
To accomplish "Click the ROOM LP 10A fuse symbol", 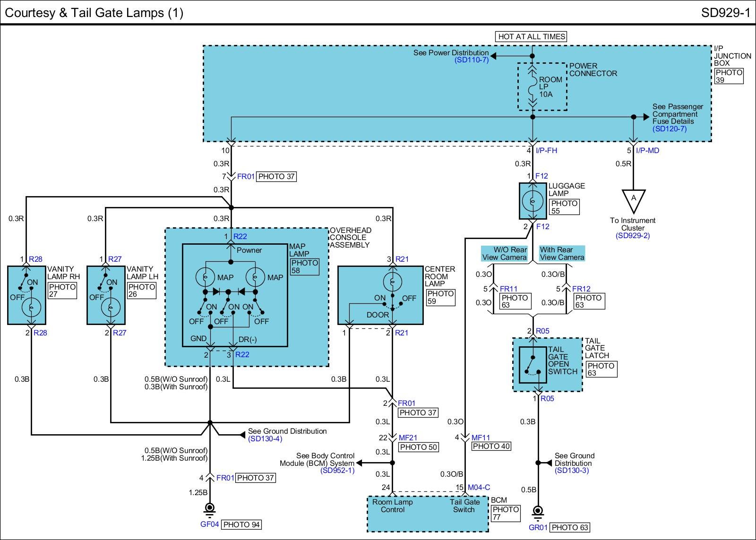I will click(533, 87).
